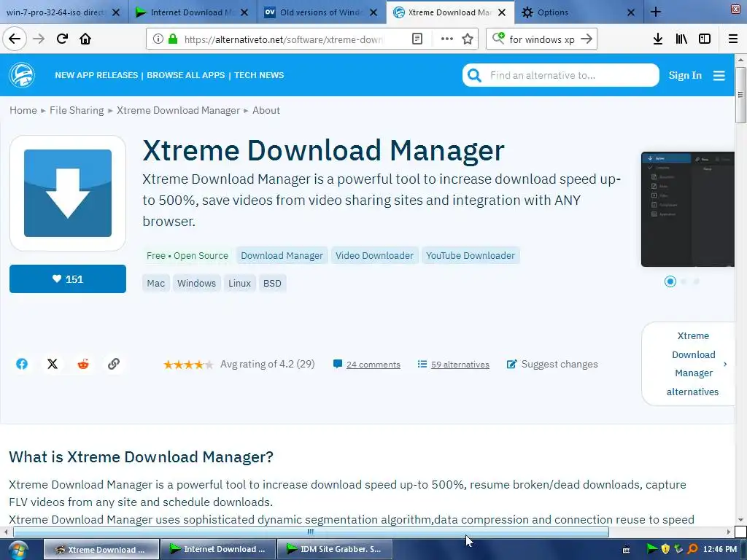747x560 pixels.
Task: Reload the current page
Action: click(x=62, y=39)
